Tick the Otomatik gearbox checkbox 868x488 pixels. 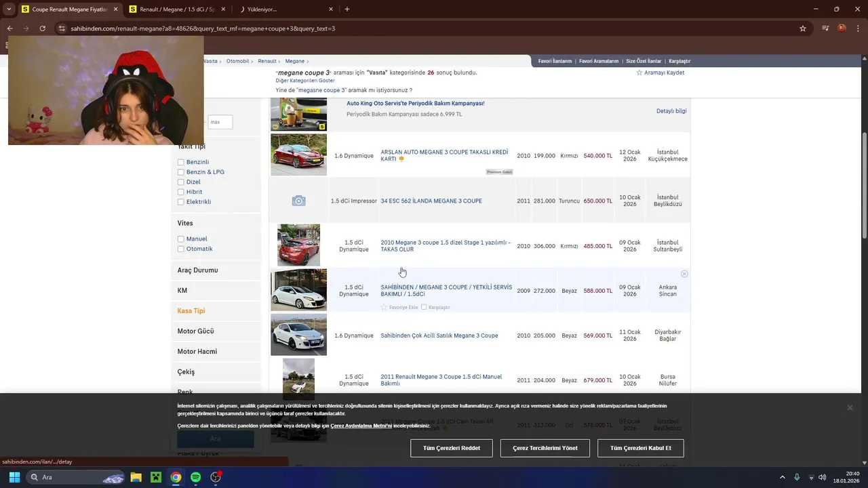(x=181, y=249)
